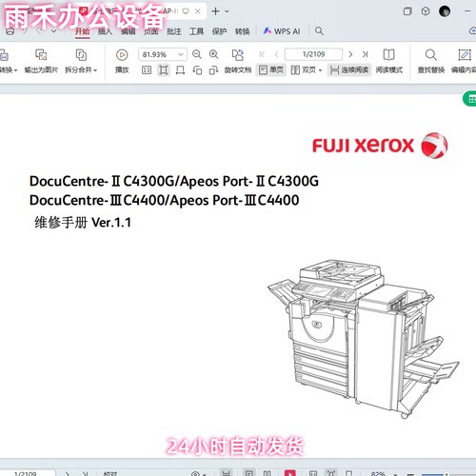This screenshot has width=476, height=476.
Task: Click the search icon beside WPS AI
Action: point(319,31)
